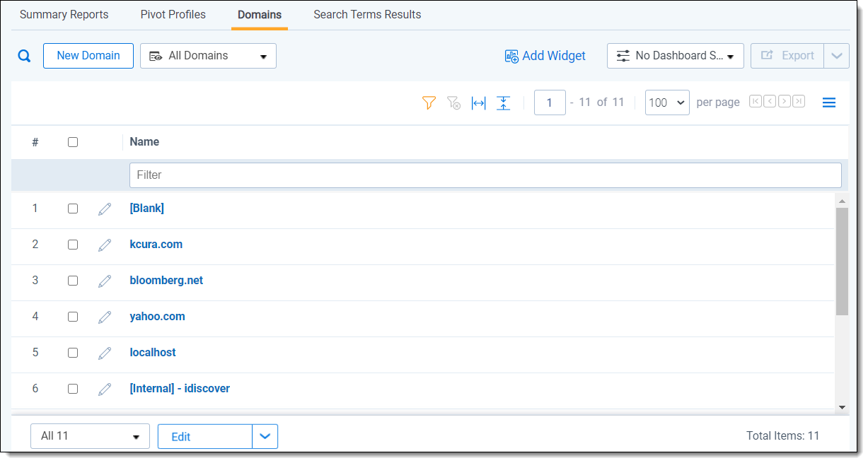Toggle the orange filter funnel icon
Screen dimensions: 868x463
pos(429,103)
